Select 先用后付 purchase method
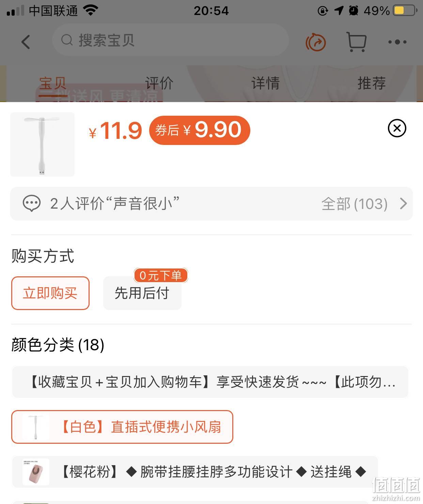The width and height of the screenshot is (423, 504). click(142, 293)
